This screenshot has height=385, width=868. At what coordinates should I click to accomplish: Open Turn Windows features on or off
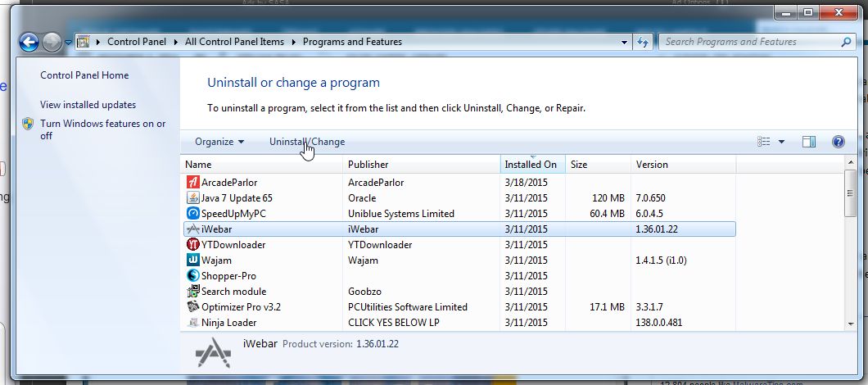point(102,129)
